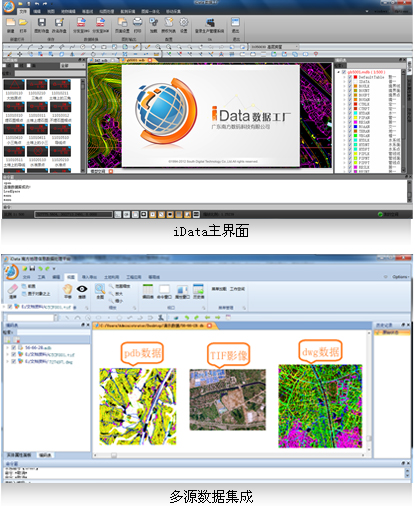Expand the 56-66-28.mdb tree node
Image resolution: width=415 pixels, height=519 pixels.
(7, 347)
